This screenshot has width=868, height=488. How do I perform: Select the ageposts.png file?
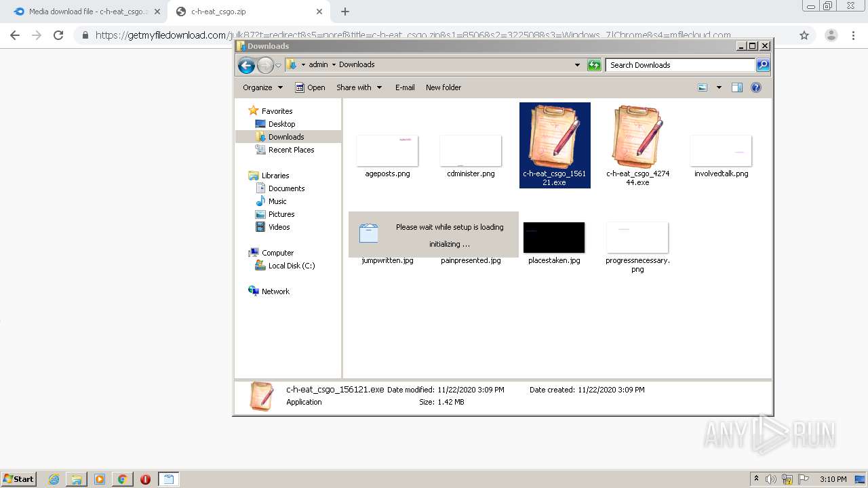387,156
